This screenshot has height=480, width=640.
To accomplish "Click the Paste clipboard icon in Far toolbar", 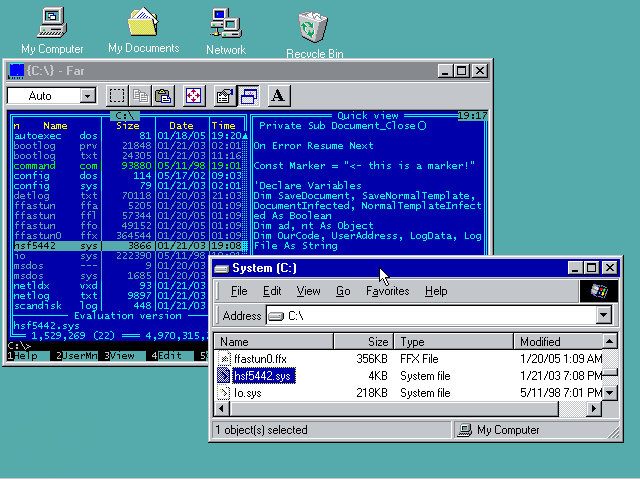I will coord(163,96).
